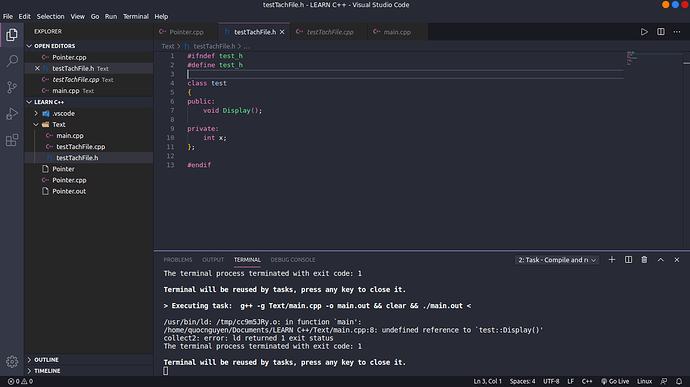Open the Terminal menu

click(x=136, y=16)
